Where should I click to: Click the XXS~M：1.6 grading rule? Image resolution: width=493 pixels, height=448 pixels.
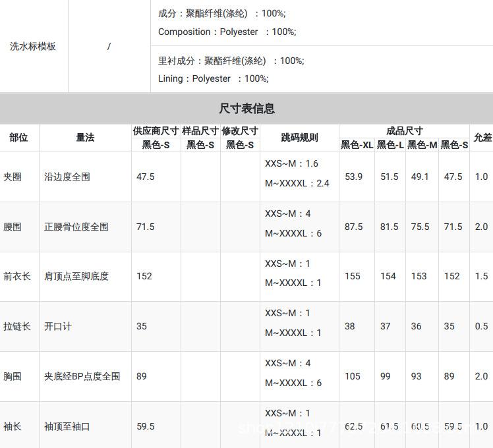[x=291, y=163]
